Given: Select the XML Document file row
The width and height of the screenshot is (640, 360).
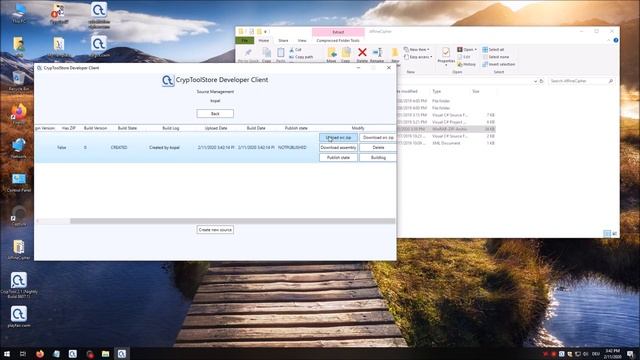Looking at the screenshot, I should [x=447, y=143].
